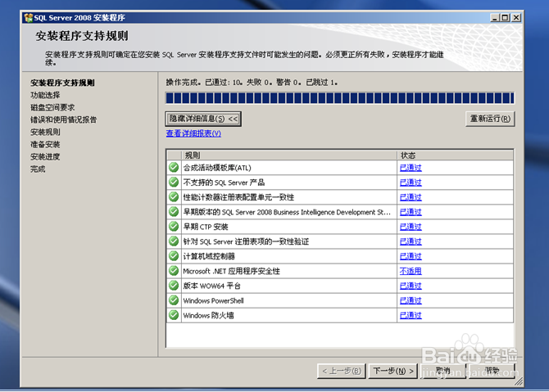The image size is (549, 392).
Task: Click status summary text 操作完成
Action: click(183, 83)
